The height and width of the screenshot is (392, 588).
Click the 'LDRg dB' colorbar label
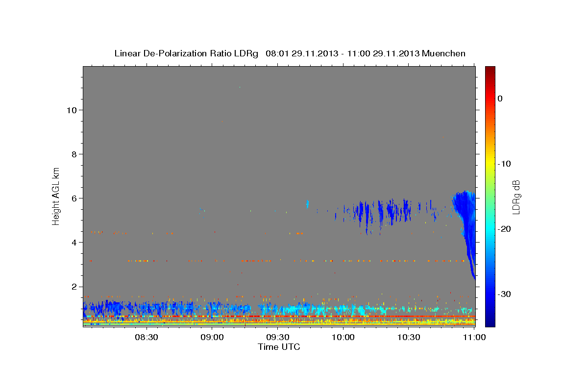pyautogui.click(x=516, y=196)
